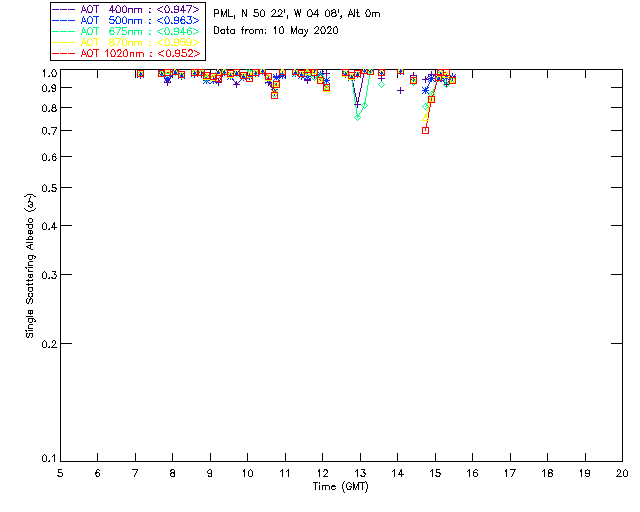Click x-axis tick label 10
640x512 pixels.
[247, 473]
